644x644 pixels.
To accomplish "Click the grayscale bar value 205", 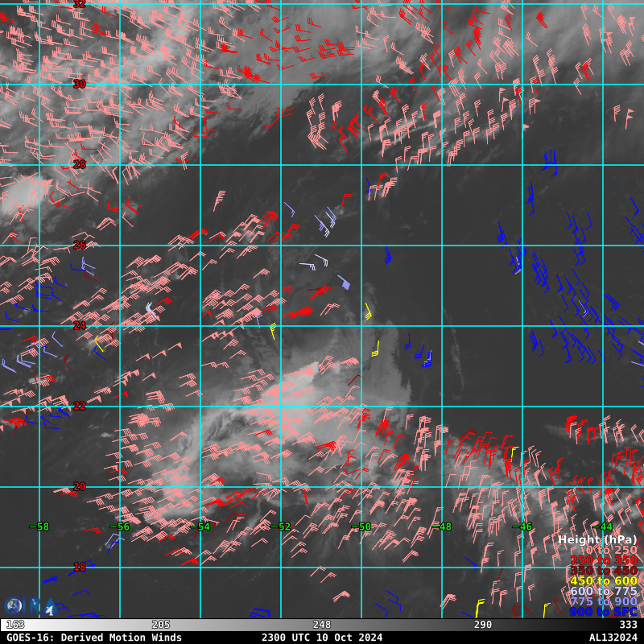I will coord(160,625).
